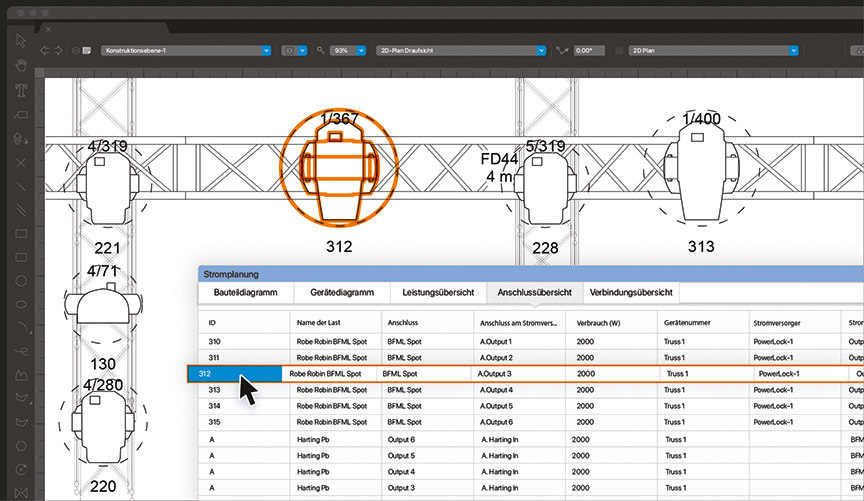
Task: Close the document tab with X
Action: 48,29
